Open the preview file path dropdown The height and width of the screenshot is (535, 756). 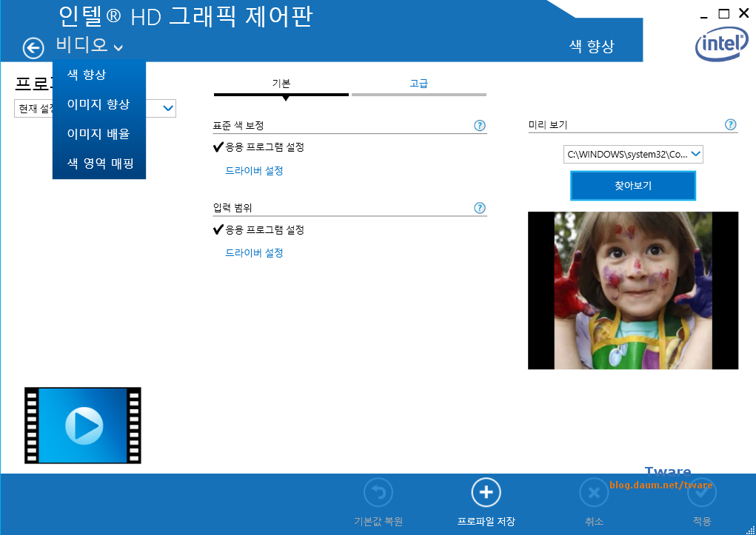coord(633,154)
